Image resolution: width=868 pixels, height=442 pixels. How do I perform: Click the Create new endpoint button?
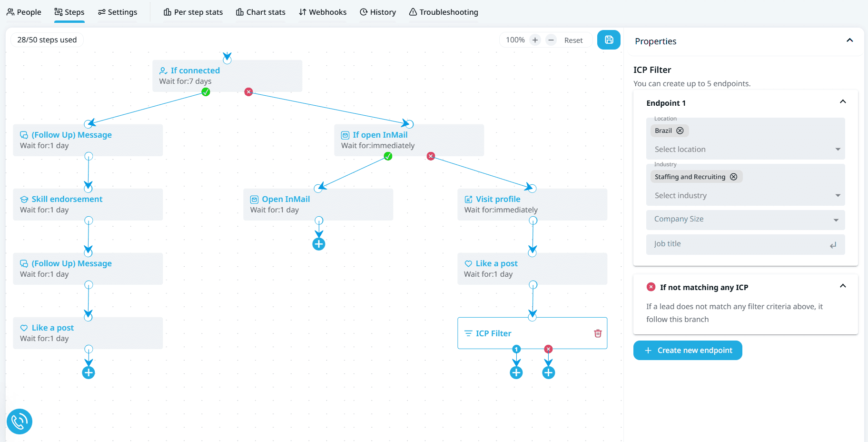688,351
